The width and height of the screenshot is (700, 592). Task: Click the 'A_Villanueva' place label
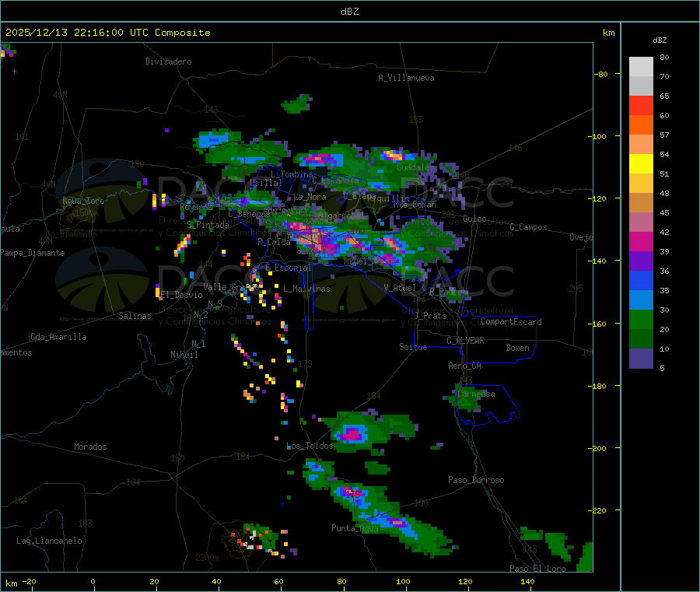(x=406, y=78)
